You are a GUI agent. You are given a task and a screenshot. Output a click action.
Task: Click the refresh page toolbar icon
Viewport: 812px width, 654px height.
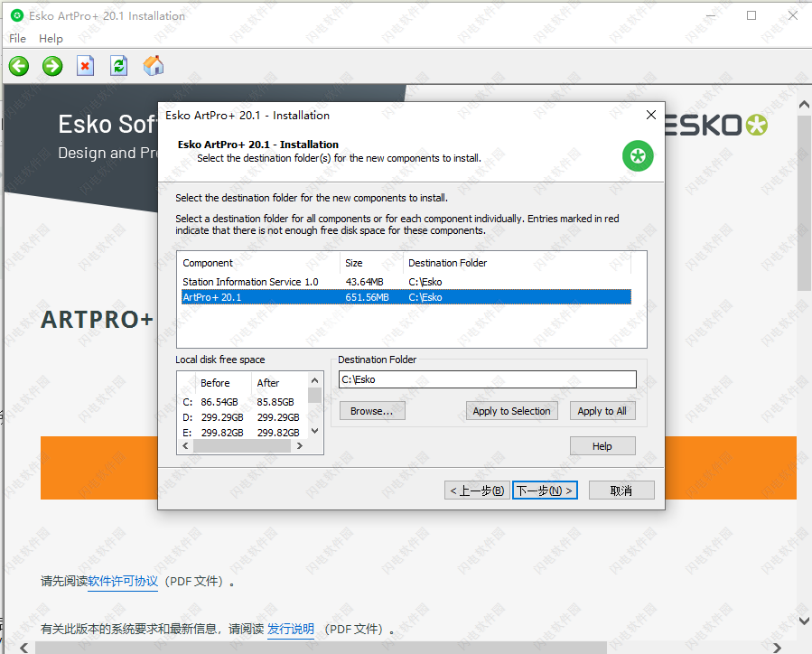(118, 66)
